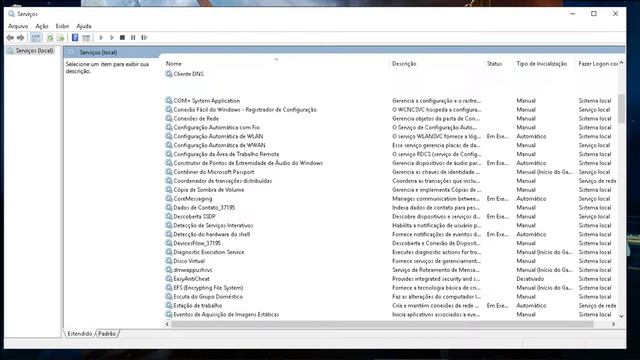640x360 pixels.
Task: Click the Back arrow in the toolbar
Action: coord(10,38)
